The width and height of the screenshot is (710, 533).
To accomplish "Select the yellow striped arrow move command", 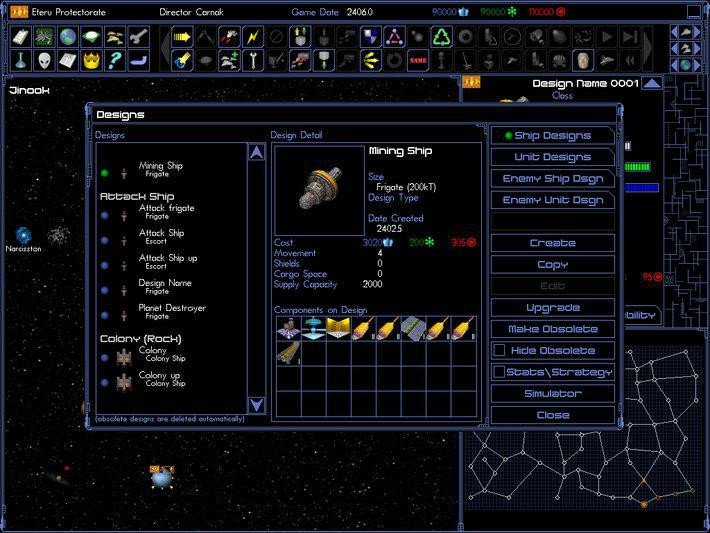I will point(182,37).
